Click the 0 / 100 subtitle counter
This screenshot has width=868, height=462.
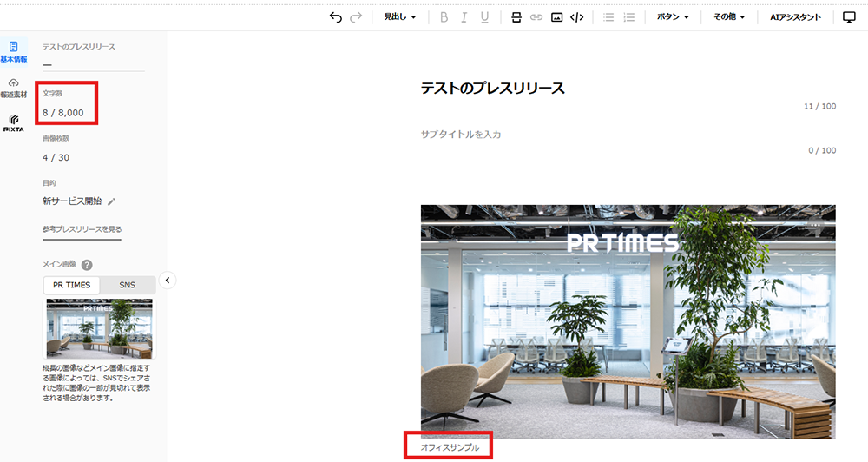click(822, 150)
